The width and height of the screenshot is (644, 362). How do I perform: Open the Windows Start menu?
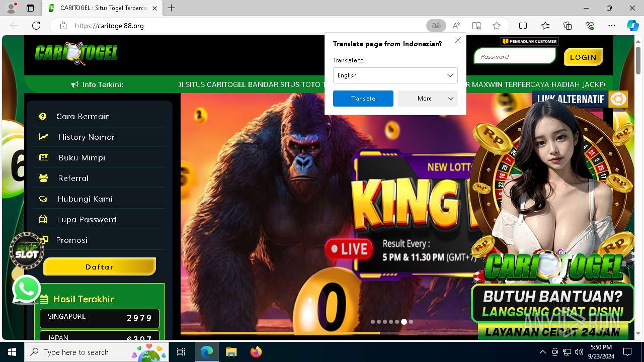point(12,352)
